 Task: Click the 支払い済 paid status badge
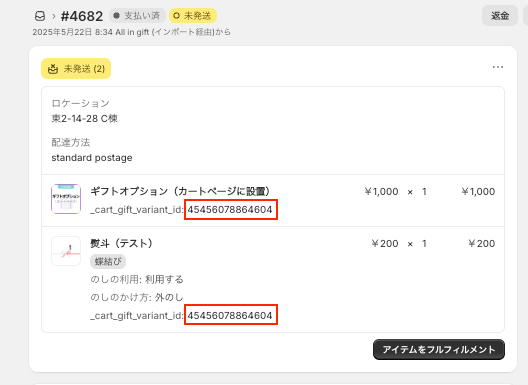point(137,15)
